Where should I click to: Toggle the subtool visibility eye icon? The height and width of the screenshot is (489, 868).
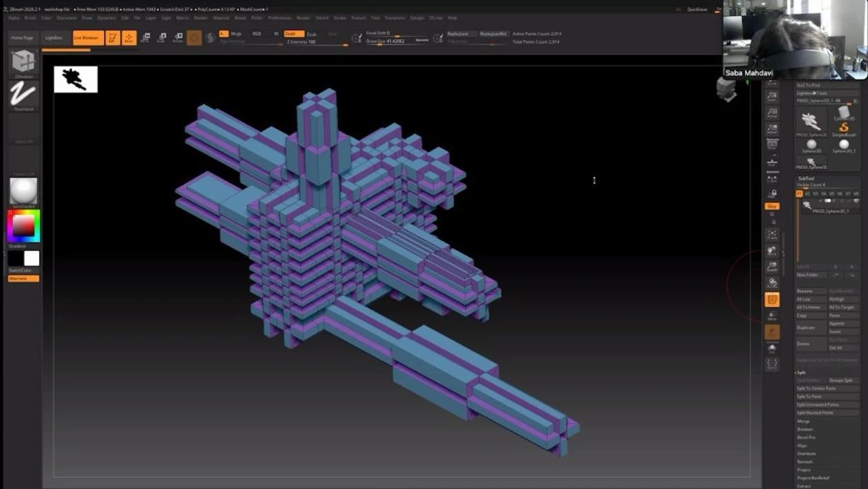click(x=856, y=201)
